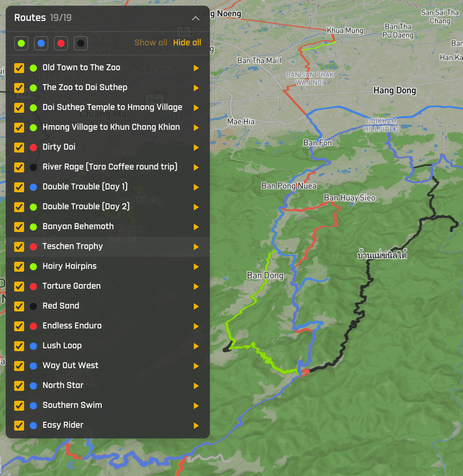Select the red route color filter dot
The width and height of the screenshot is (463, 476).
(x=61, y=43)
